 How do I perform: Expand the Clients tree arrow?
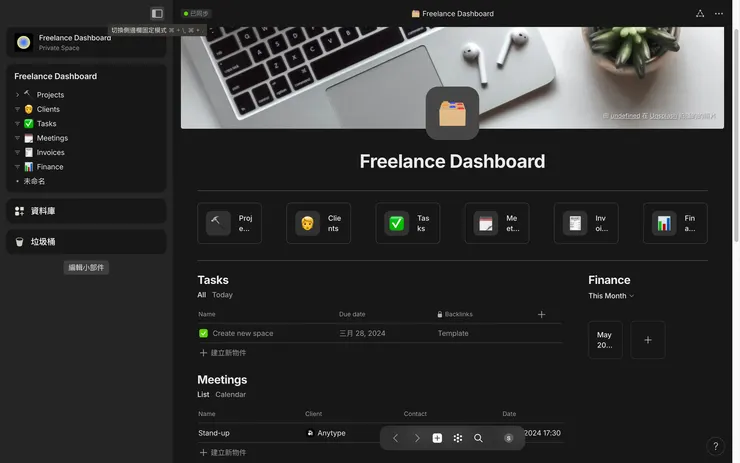[17, 109]
